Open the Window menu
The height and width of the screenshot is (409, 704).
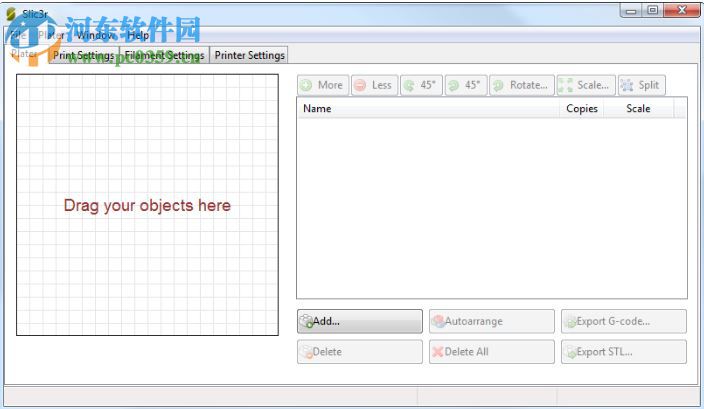pos(96,35)
